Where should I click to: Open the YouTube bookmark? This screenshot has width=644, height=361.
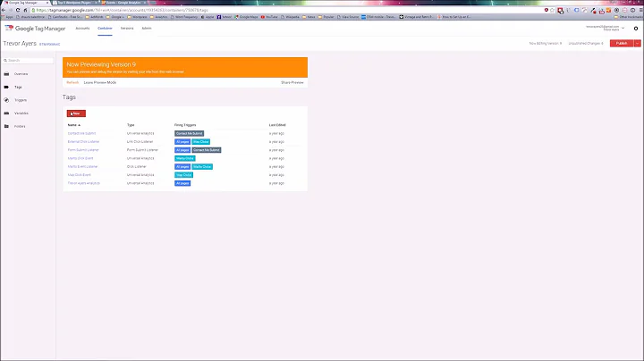pyautogui.click(x=269, y=17)
